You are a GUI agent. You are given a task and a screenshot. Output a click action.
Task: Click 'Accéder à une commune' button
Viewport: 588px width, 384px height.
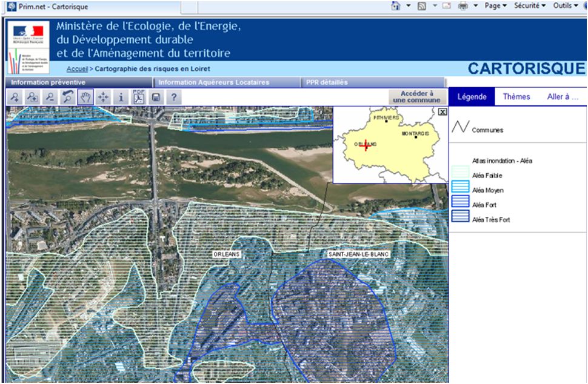point(416,97)
